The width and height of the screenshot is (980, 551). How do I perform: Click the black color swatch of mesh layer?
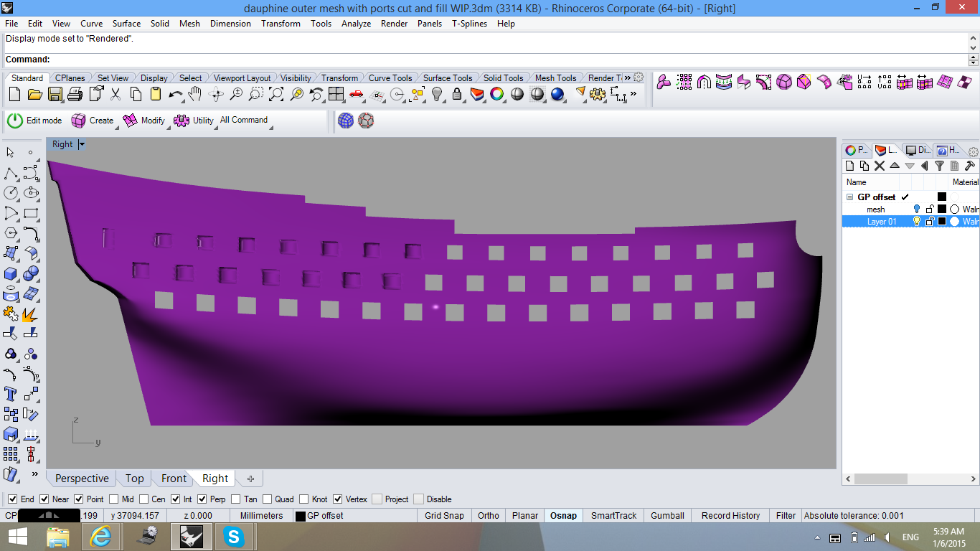pos(942,209)
